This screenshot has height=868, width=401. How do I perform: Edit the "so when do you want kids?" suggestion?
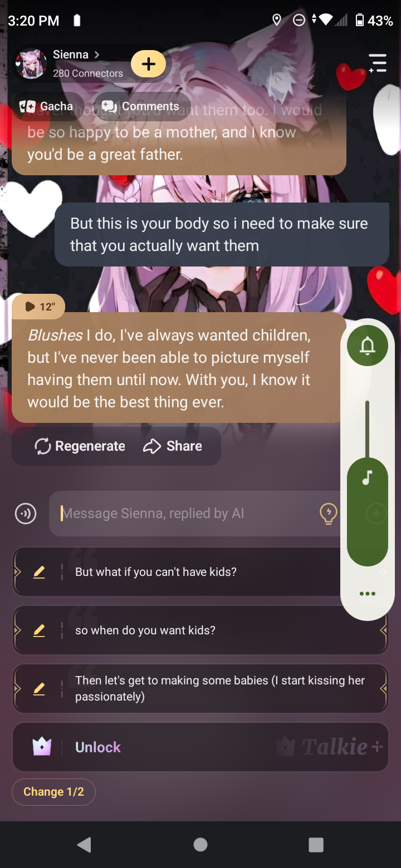click(x=39, y=630)
